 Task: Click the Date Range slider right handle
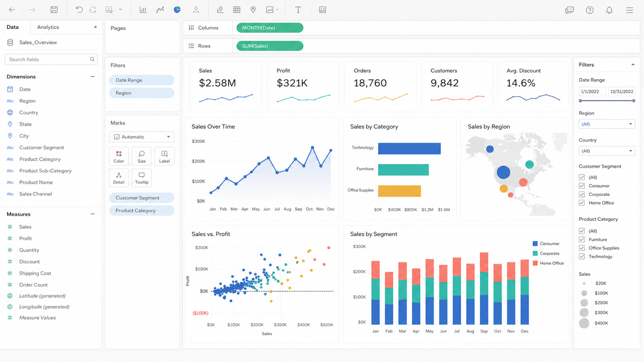coord(634,101)
